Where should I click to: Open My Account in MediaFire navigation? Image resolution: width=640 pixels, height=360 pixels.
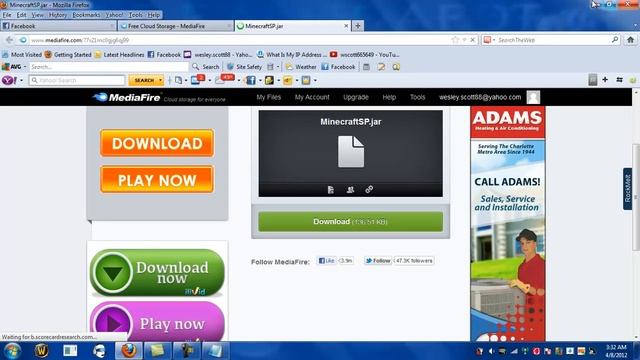pyautogui.click(x=312, y=97)
